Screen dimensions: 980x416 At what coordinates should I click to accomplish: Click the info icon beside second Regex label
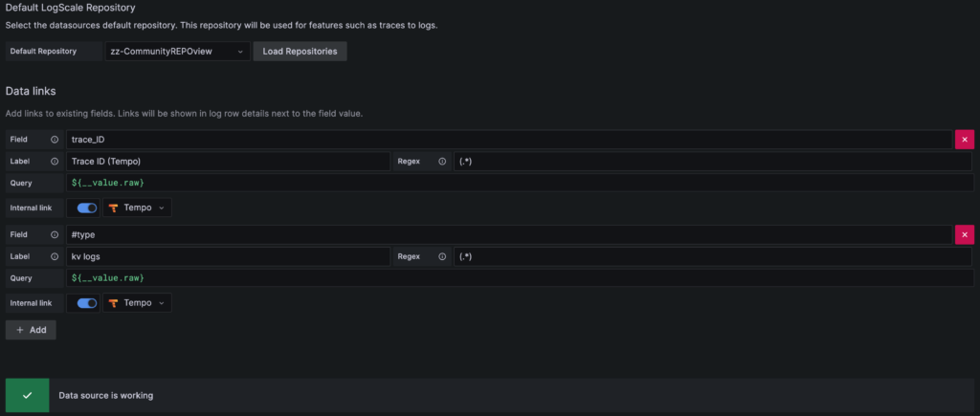(x=442, y=256)
